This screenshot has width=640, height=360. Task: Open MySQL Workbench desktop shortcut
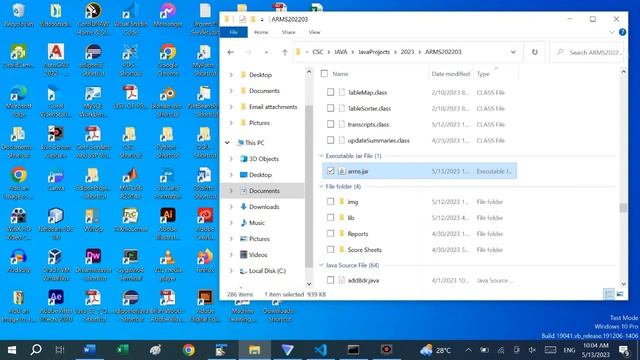[x=93, y=101]
